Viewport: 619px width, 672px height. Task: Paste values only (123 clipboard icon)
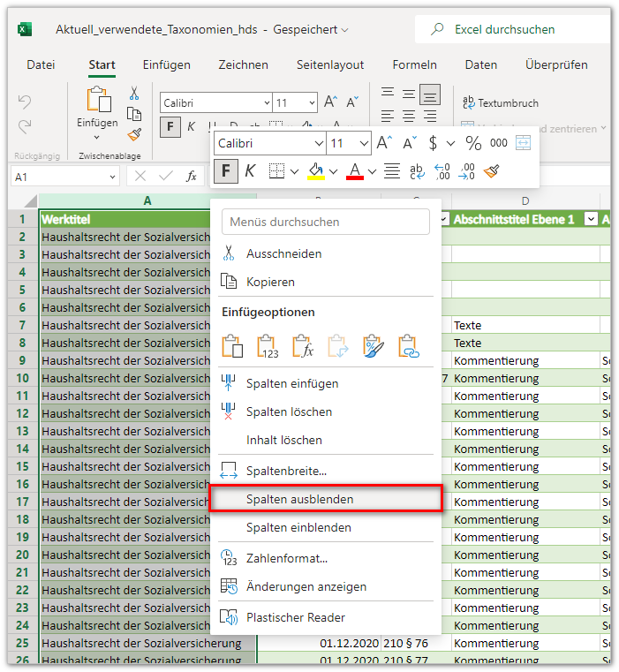(x=266, y=346)
